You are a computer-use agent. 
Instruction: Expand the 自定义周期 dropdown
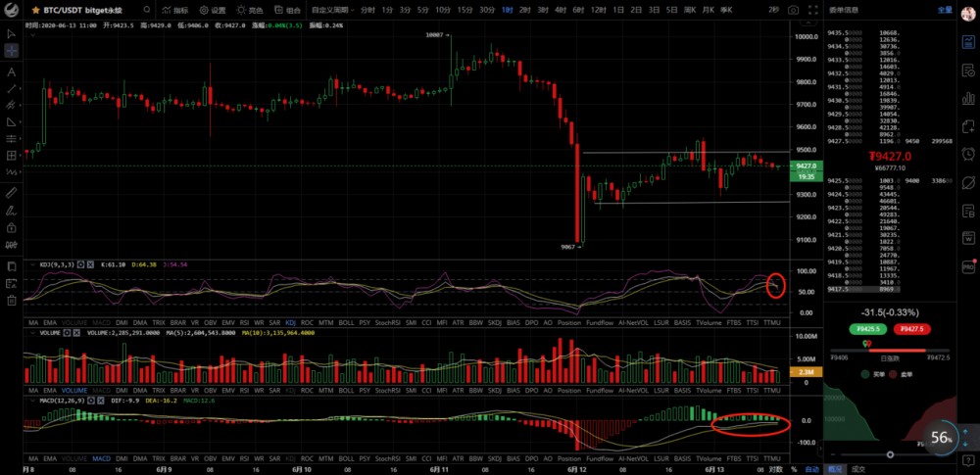(331, 10)
